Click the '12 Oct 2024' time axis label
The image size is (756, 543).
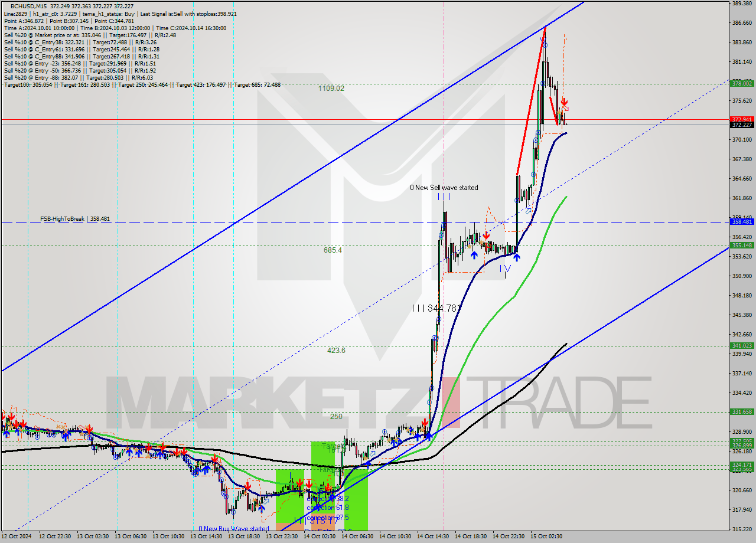(17, 537)
